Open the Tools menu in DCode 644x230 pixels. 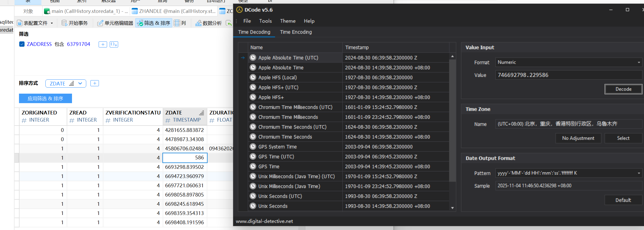coord(265,21)
